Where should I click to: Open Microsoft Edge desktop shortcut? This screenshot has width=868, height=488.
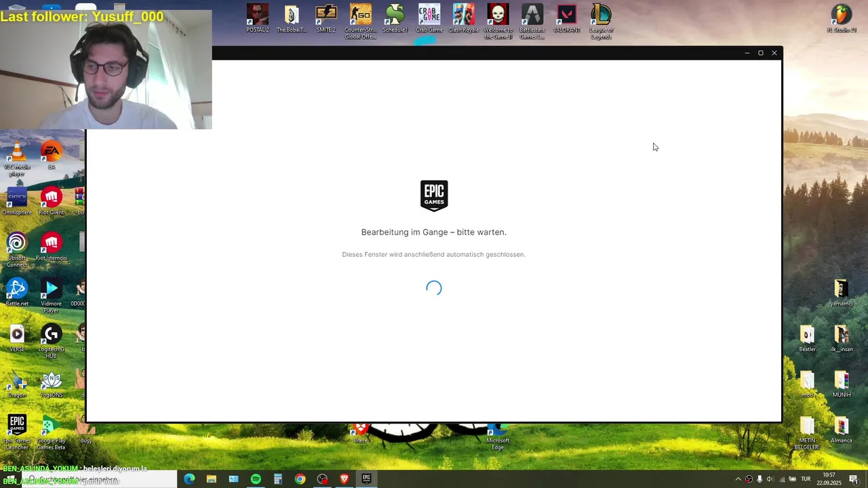(x=498, y=437)
